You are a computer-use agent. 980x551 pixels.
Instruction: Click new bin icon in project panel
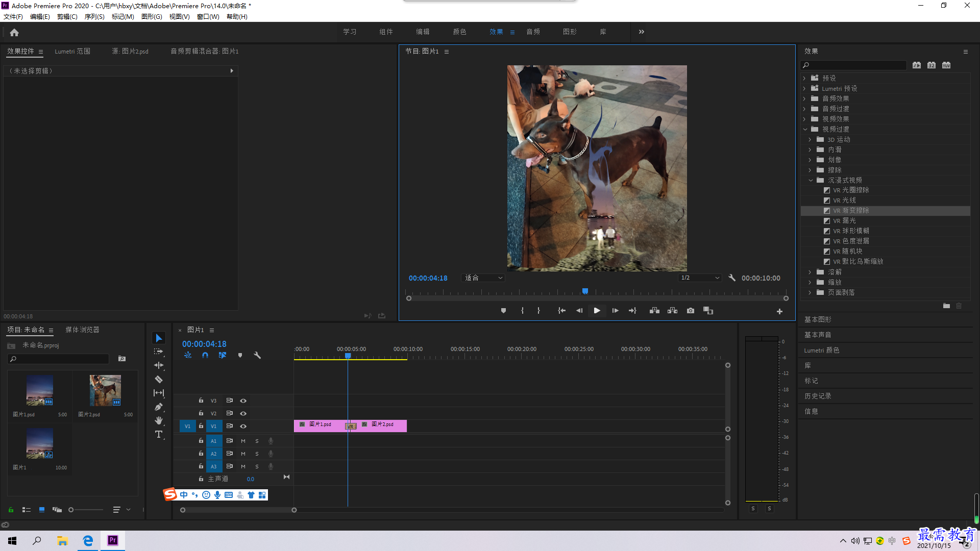pyautogui.click(x=122, y=359)
